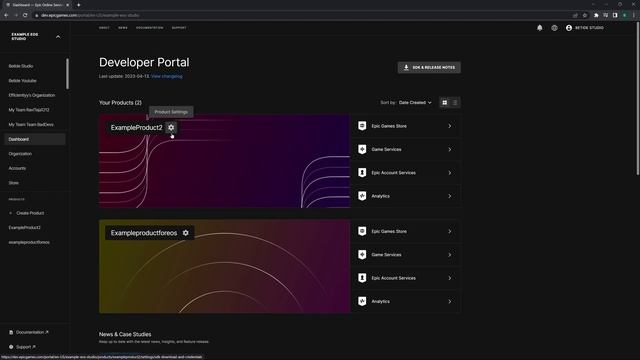The width and height of the screenshot is (640, 360).
Task: Switch to Efficientyy's Organization
Action: (x=32, y=95)
